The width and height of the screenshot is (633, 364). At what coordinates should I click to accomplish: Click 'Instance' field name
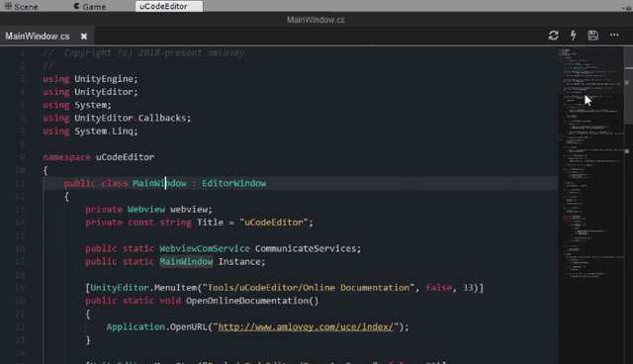(239, 261)
